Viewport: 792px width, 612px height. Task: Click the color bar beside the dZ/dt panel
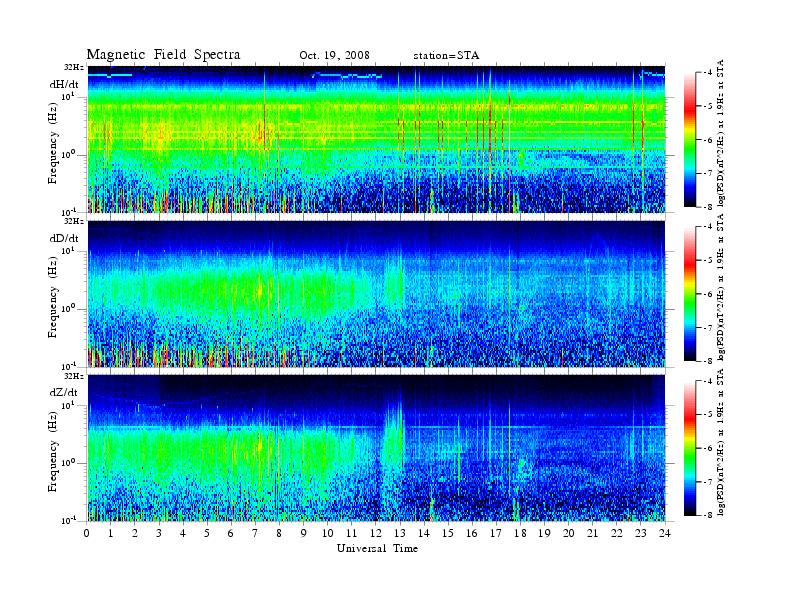(x=690, y=448)
